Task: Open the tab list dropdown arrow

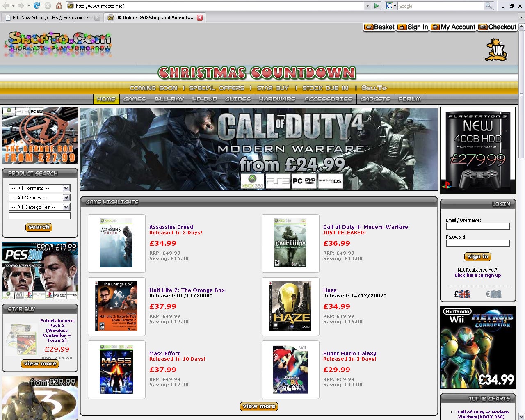Action: pyautogui.click(x=521, y=18)
